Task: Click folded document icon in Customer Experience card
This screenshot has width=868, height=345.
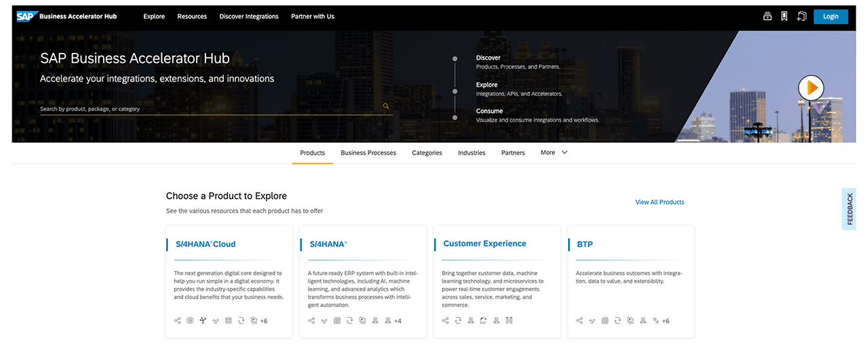Action: 484,321
